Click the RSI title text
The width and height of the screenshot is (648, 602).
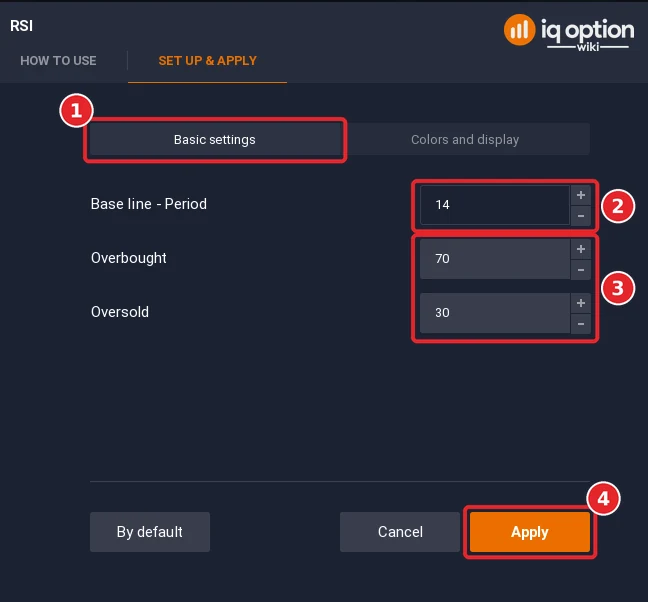click(x=21, y=26)
